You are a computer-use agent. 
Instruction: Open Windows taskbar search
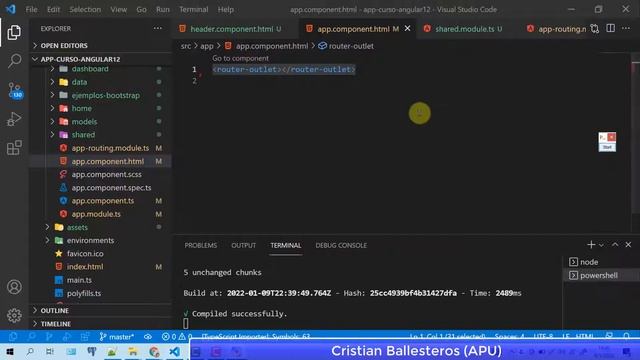pyautogui.click(x=30, y=351)
